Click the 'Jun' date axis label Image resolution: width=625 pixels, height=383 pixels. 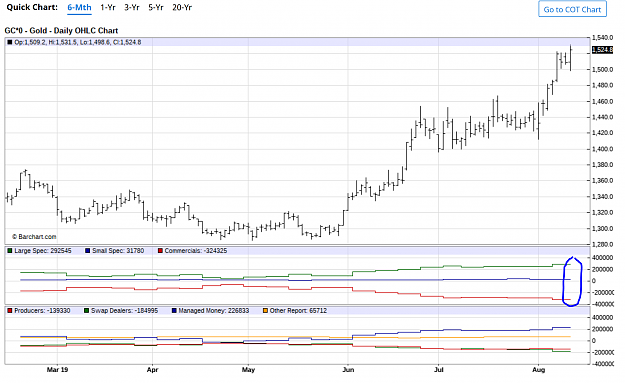pos(348,370)
